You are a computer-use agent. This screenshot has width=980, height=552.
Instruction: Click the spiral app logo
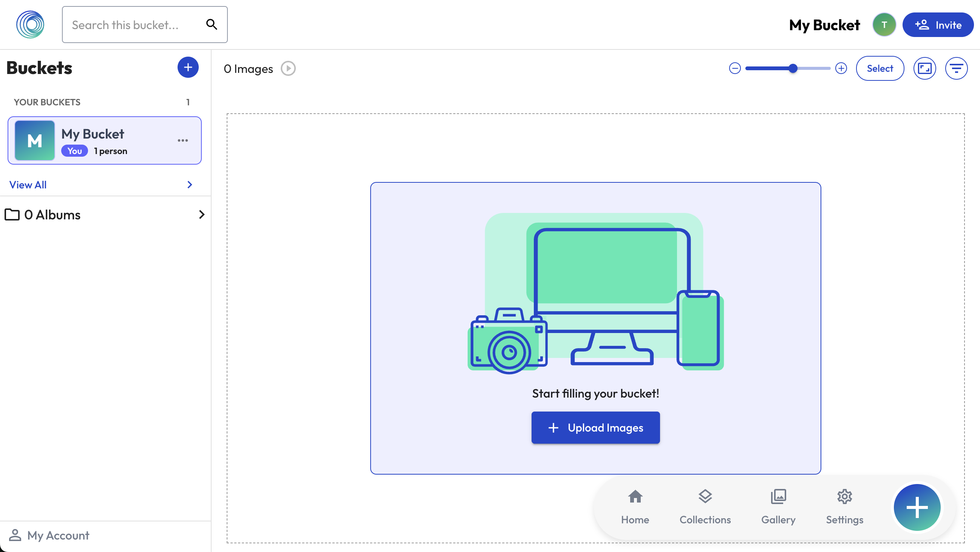(30, 25)
